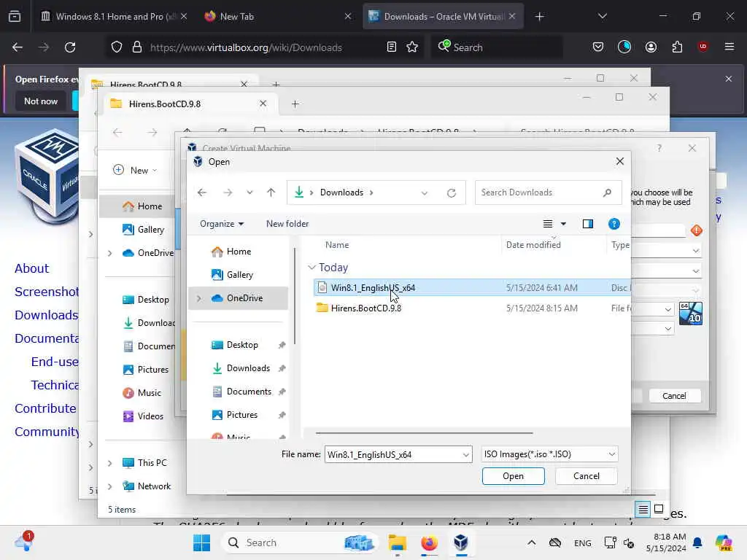Expand address bar path history dropdown

425,192
